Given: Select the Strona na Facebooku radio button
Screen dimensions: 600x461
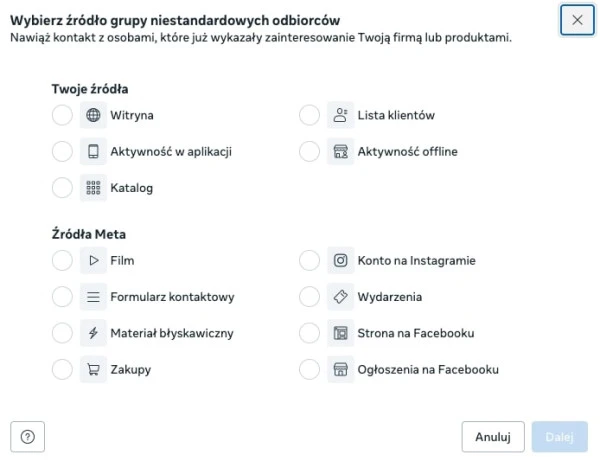Looking at the screenshot, I should 309,333.
